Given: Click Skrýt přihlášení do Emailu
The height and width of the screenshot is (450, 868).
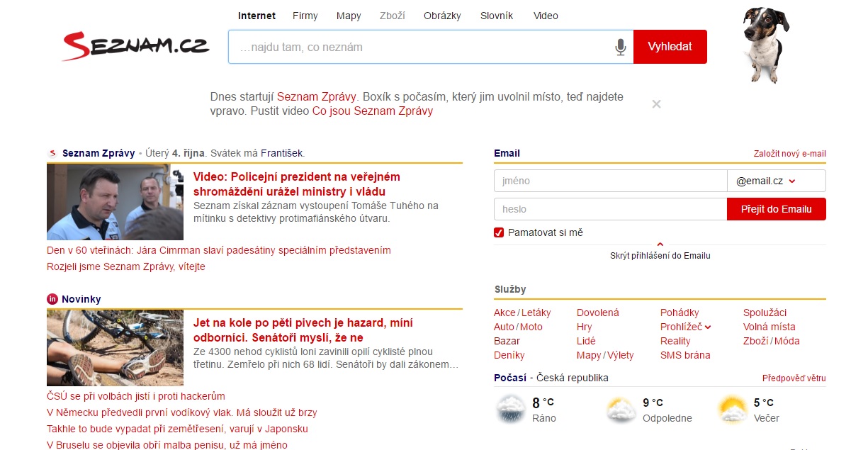Looking at the screenshot, I should click(x=660, y=255).
